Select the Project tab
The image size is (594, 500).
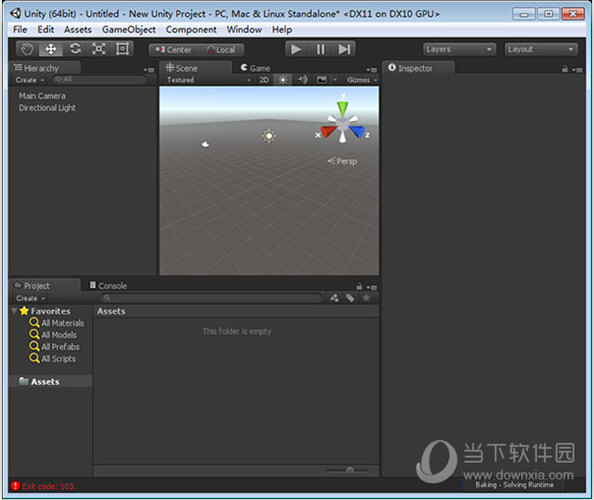click(x=45, y=286)
